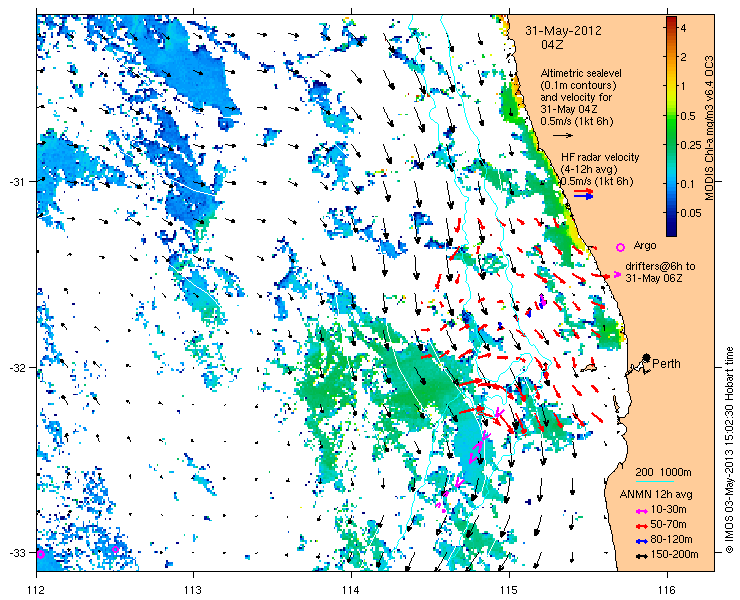Click the color bar tick value "2"
The image size is (740, 600).
(x=683, y=57)
